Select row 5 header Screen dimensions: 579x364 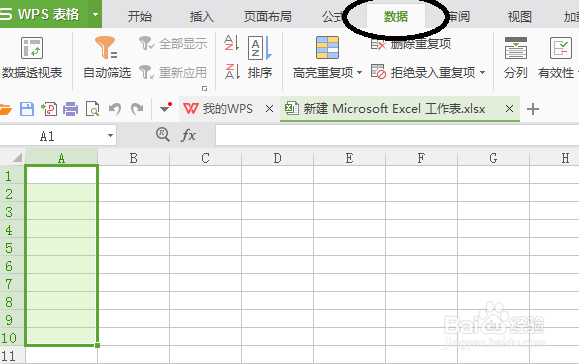12,247
